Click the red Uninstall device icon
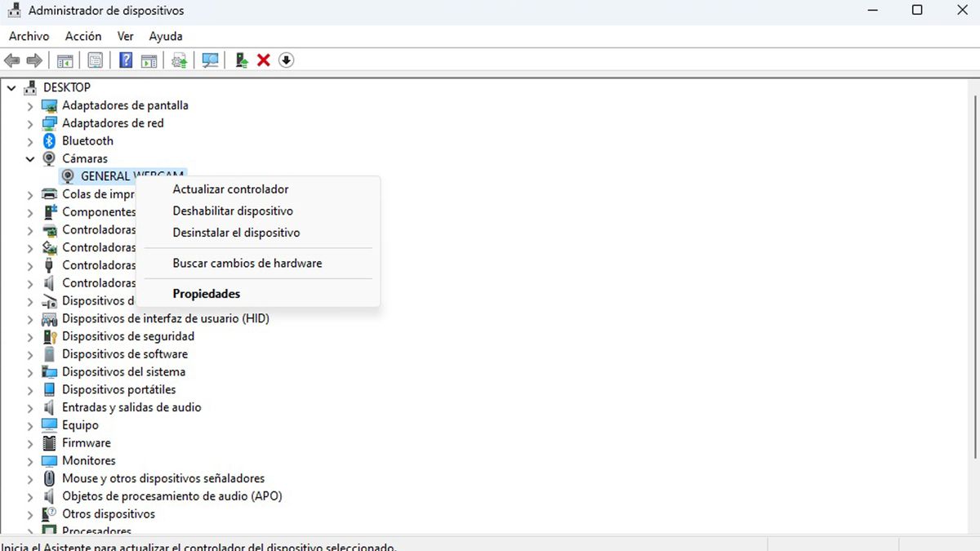 click(x=264, y=60)
